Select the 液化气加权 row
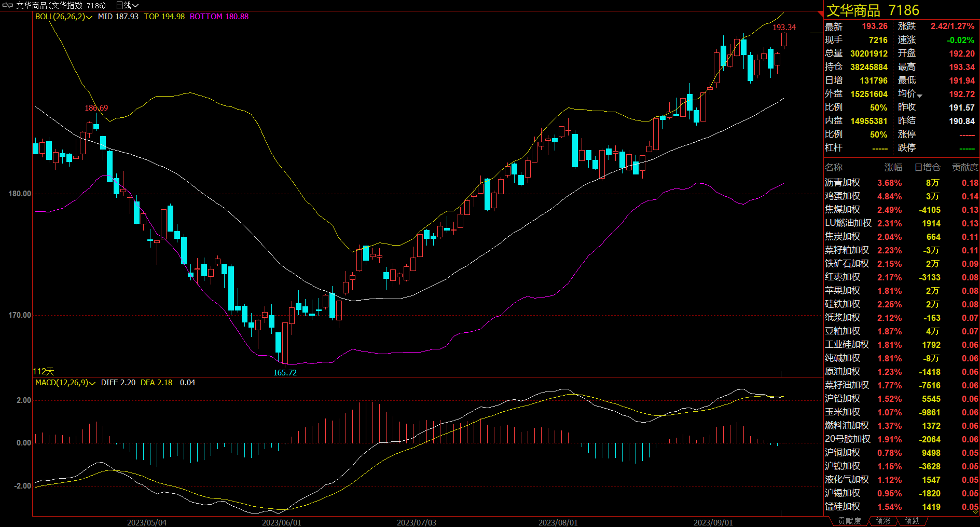The width and height of the screenshot is (980, 527). point(902,480)
